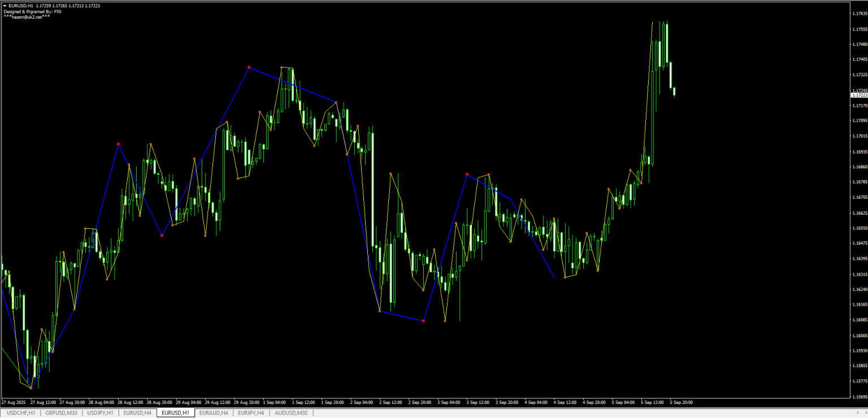Click the orange arrow marker at the 29 Aug swing low

pos(205,236)
